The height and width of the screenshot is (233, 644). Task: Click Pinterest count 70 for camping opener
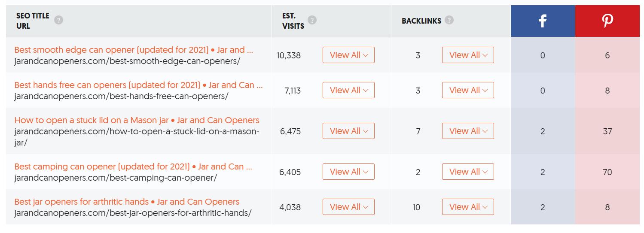click(x=607, y=172)
